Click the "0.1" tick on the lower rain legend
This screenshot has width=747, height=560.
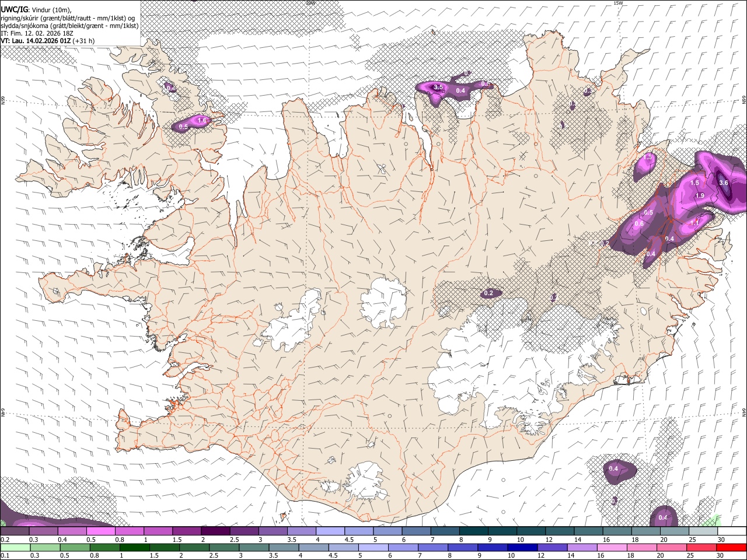click(x=5, y=556)
